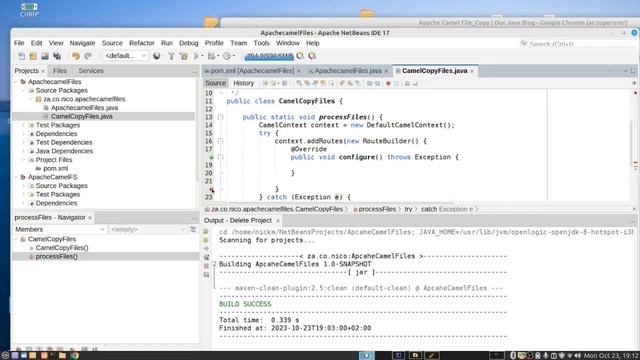Open the Run Project dropdown arrow
The height and width of the screenshot is (360, 640).
[x=202, y=56]
